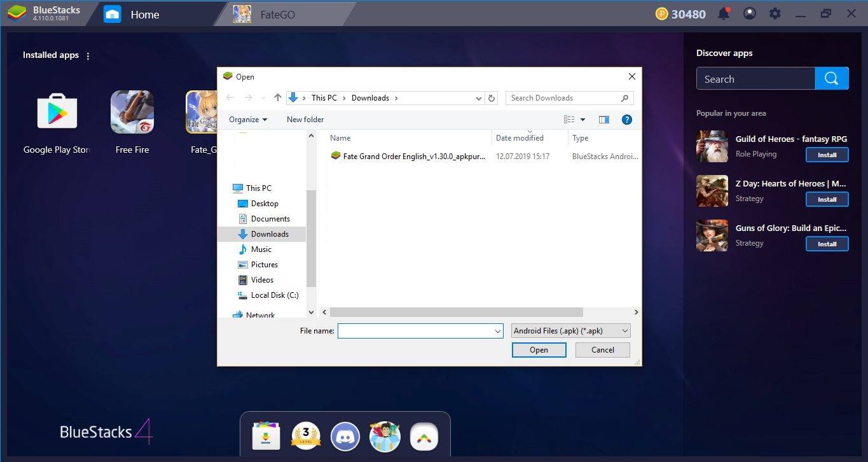Screen dimensions: 868x462
Task: Click the Forward arrow in Open dialog
Action: coord(249,98)
